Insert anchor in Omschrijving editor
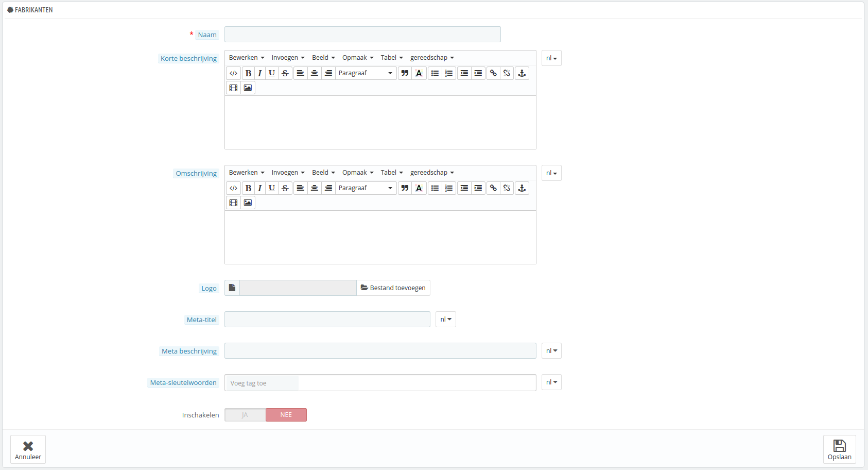Screen dimensions: 868x470 coord(522,188)
